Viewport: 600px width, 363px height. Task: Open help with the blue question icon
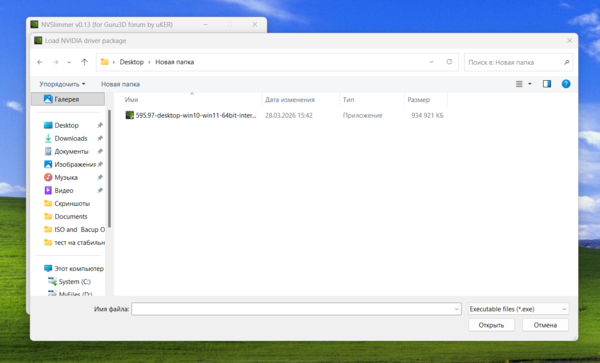coord(566,84)
